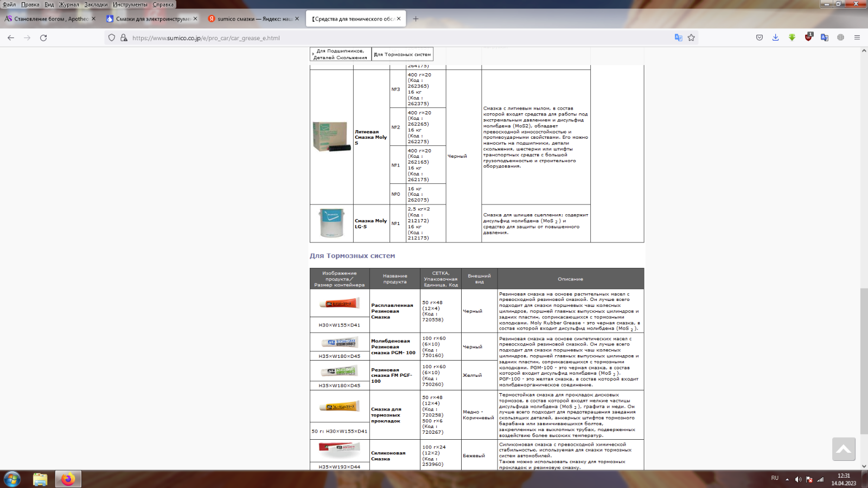Click 'Литиевая Смазка Moly S' product name

point(371,137)
